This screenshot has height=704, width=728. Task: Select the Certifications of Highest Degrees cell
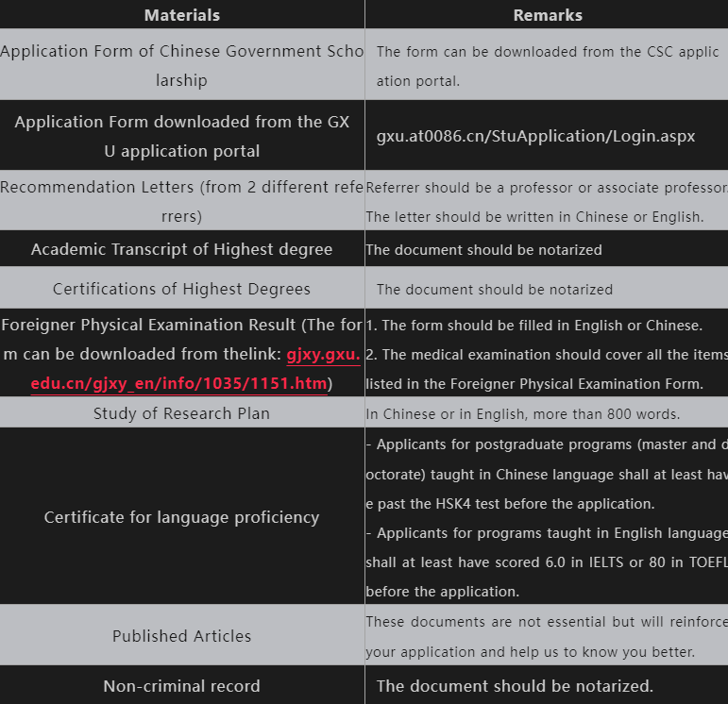click(181, 289)
